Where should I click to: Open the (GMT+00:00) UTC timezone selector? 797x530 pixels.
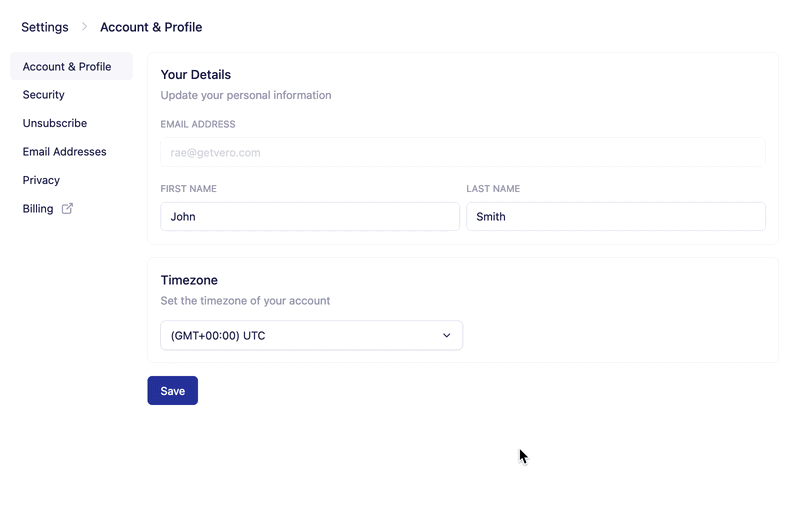[311, 336]
